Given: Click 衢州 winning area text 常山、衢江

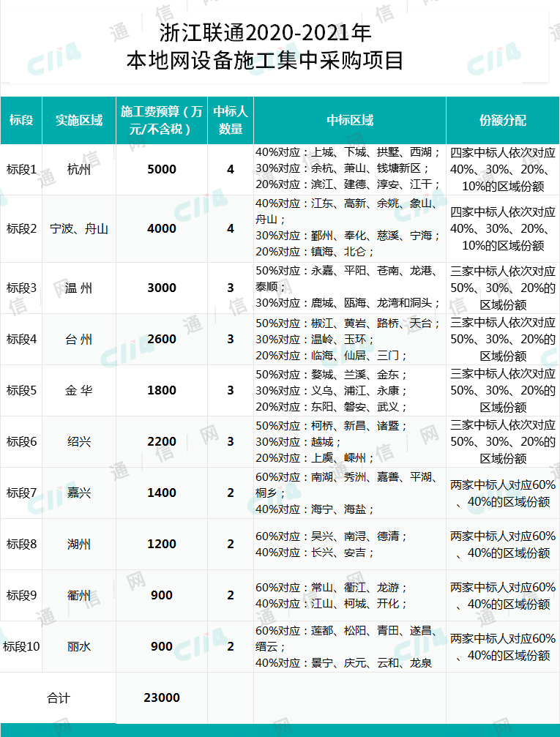Looking at the screenshot, I should tap(338, 588).
